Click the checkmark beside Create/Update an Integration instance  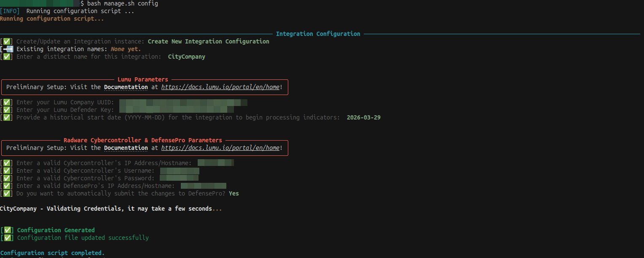(x=7, y=41)
